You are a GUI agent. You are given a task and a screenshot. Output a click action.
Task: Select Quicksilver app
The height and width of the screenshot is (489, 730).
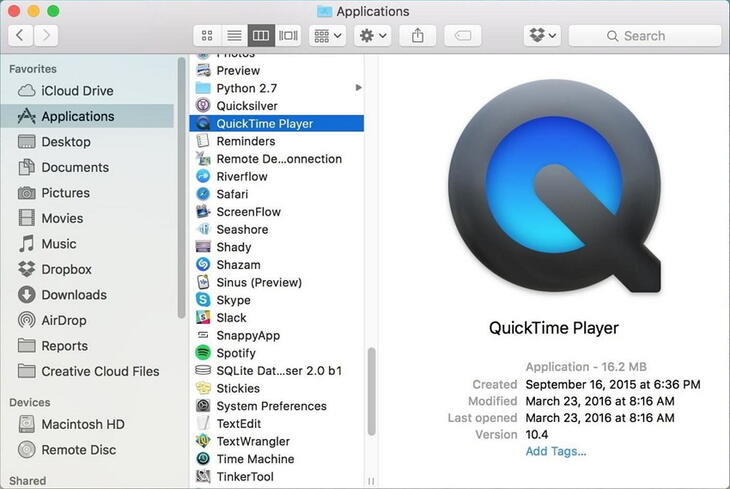pos(277,106)
